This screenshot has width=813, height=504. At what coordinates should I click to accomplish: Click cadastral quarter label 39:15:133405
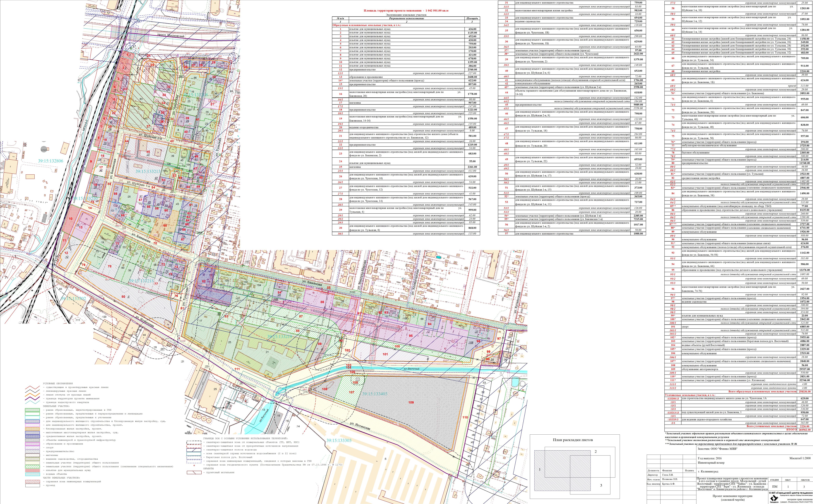(375, 394)
